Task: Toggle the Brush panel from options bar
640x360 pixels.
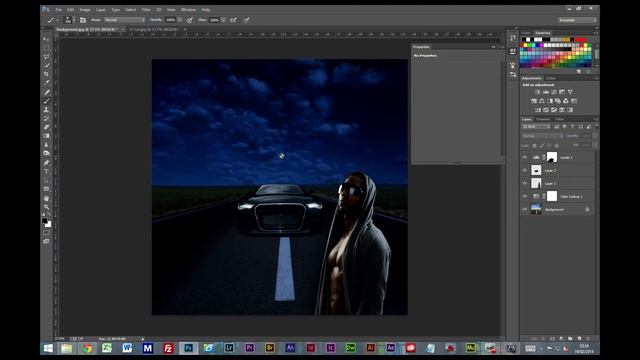Action: pos(83,20)
